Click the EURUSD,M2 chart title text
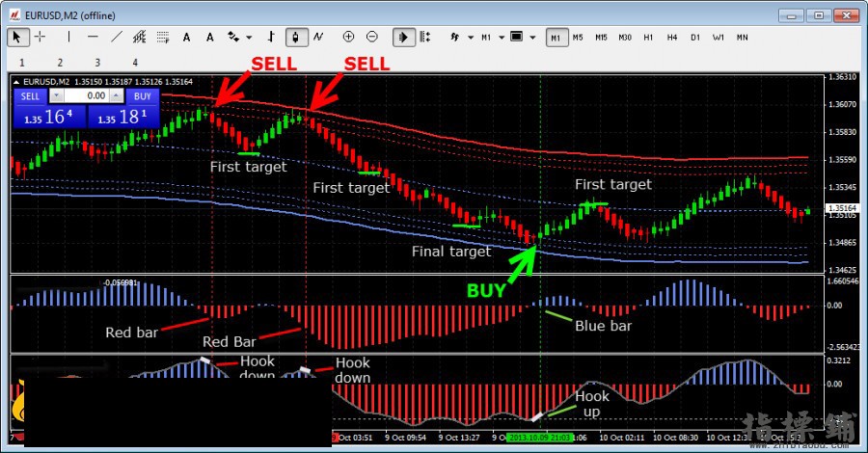The width and height of the screenshot is (868, 453). (46, 82)
